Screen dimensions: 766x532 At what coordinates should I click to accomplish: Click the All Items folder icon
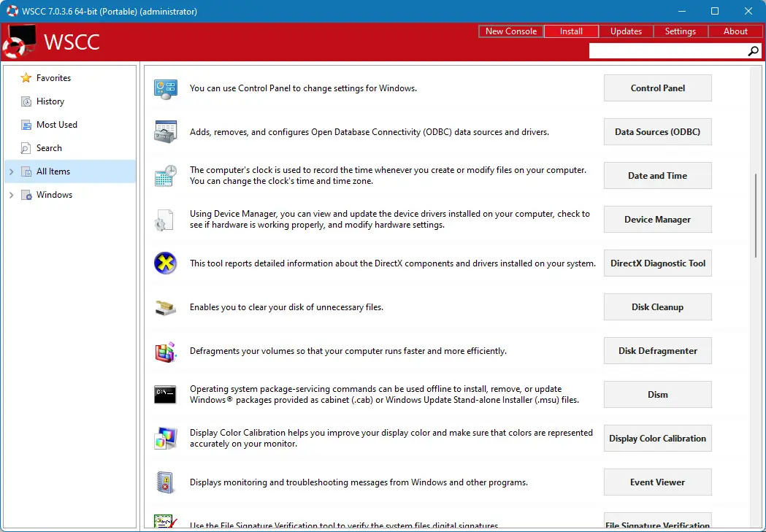click(x=26, y=171)
